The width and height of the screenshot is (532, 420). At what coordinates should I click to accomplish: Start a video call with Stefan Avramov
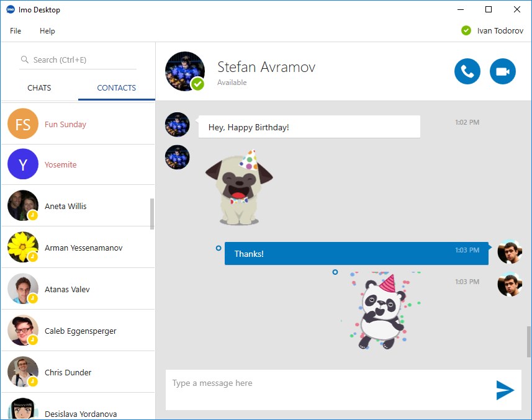click(503, 71)
